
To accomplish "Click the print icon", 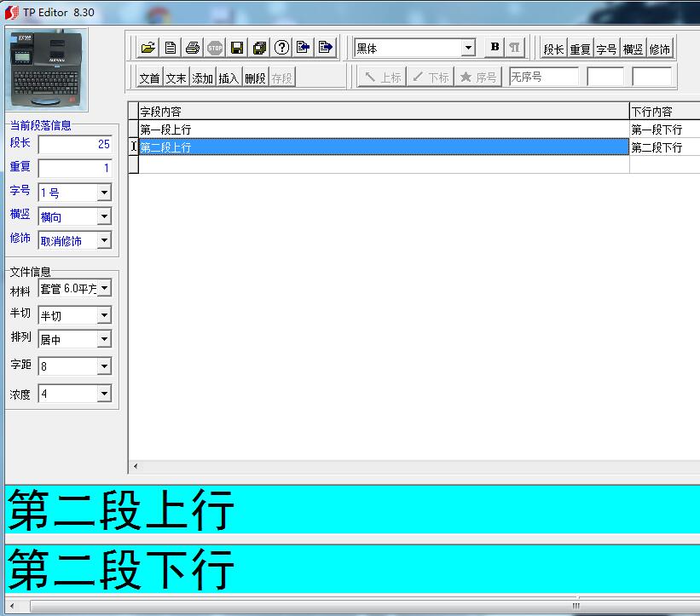I will click(x=194, y=47).
